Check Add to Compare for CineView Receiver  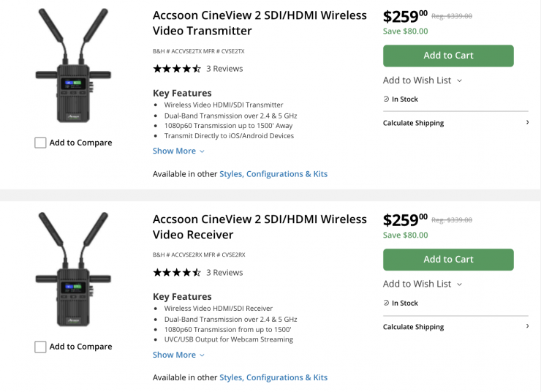41,347
